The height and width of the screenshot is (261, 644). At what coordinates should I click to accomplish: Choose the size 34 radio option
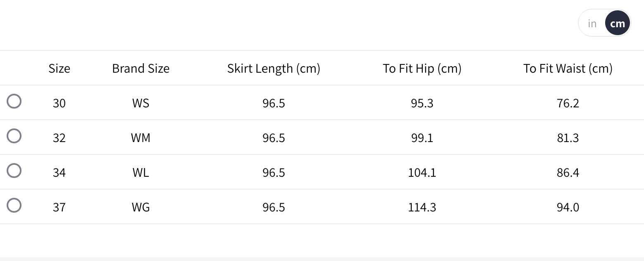click(x=14, y=171)
